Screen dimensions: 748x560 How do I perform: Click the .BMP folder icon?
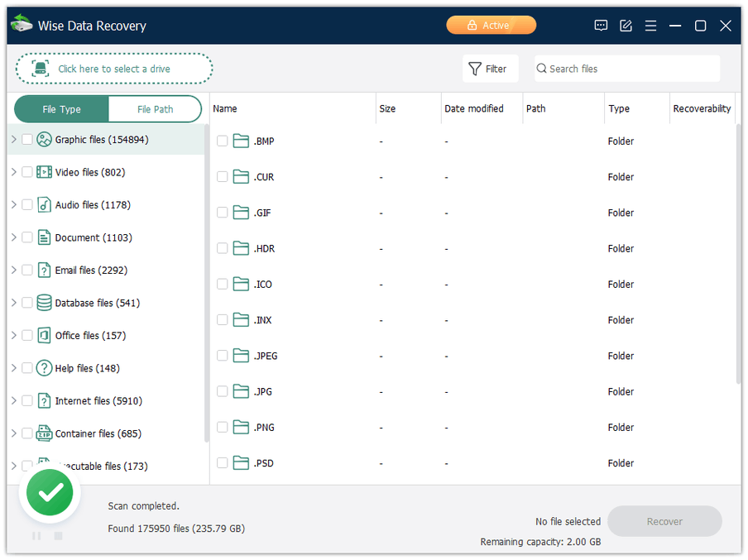[x=241, y=141]
